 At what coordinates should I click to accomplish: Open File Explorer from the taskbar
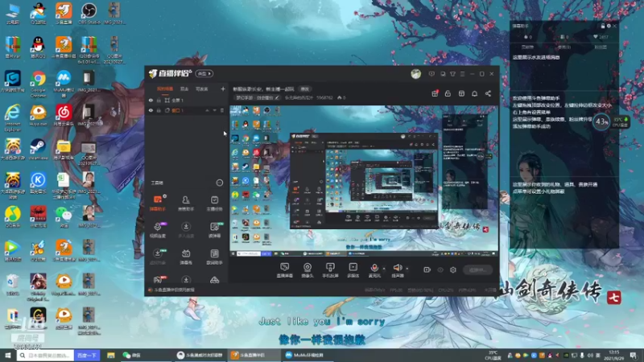pos(111,355)
